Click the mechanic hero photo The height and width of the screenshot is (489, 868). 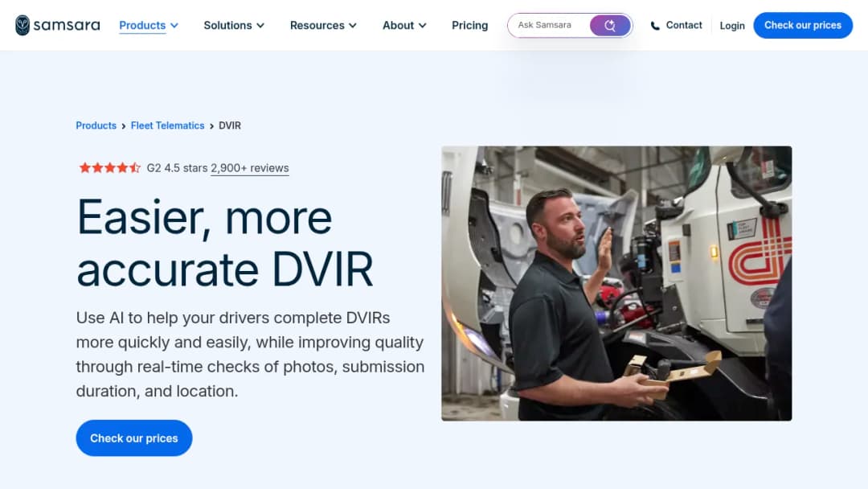pos(616,284)
